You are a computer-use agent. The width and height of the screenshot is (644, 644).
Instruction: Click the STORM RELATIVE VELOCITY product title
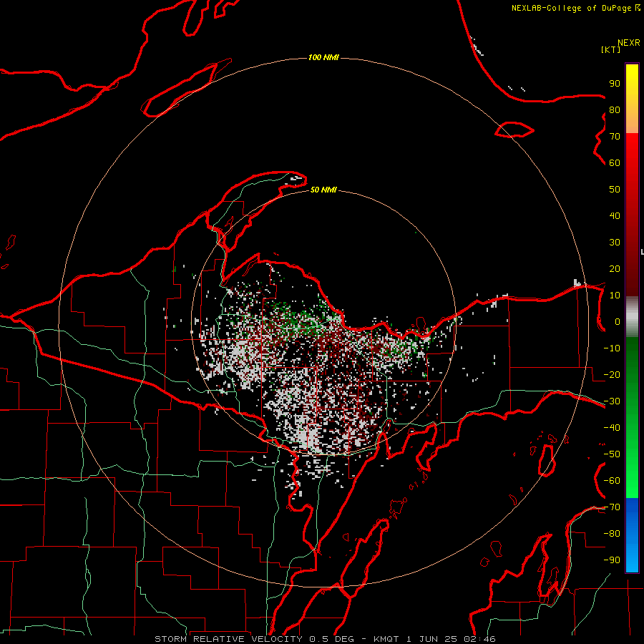click(228, 639)
